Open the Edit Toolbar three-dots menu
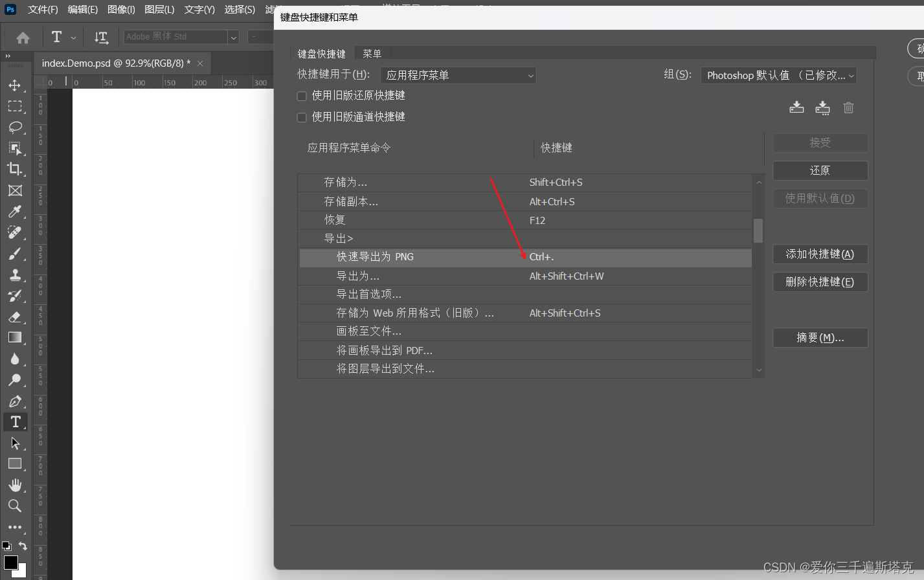The image size is (924, 580). [x=15, y=527]
